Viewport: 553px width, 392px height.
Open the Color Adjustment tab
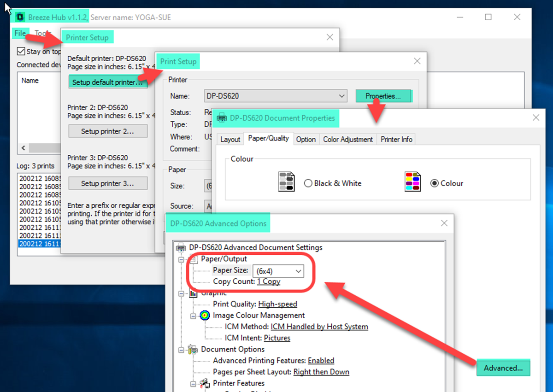coord(348,139)
